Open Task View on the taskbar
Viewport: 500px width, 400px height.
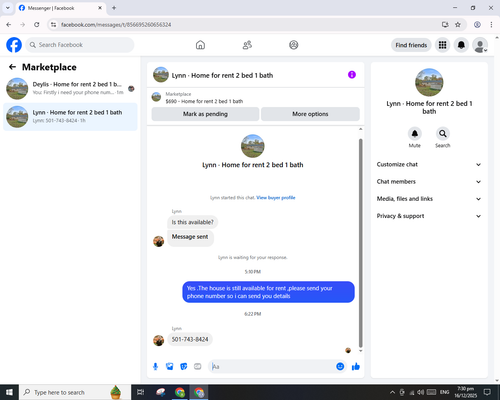[141, 392]
